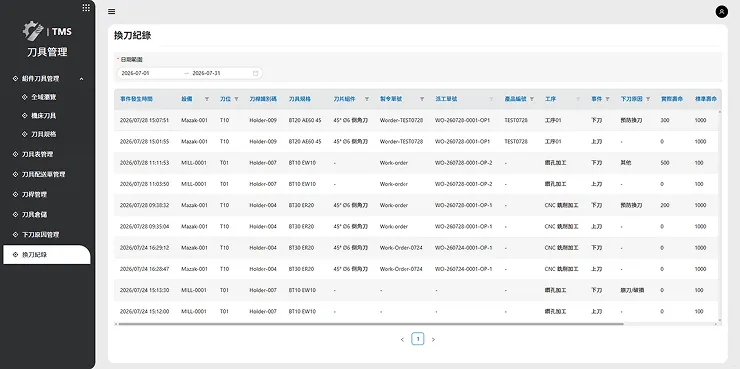Screen dimensions: 740x369
Task: Open the user avatar profile icon
Action: tap(722, 12)
